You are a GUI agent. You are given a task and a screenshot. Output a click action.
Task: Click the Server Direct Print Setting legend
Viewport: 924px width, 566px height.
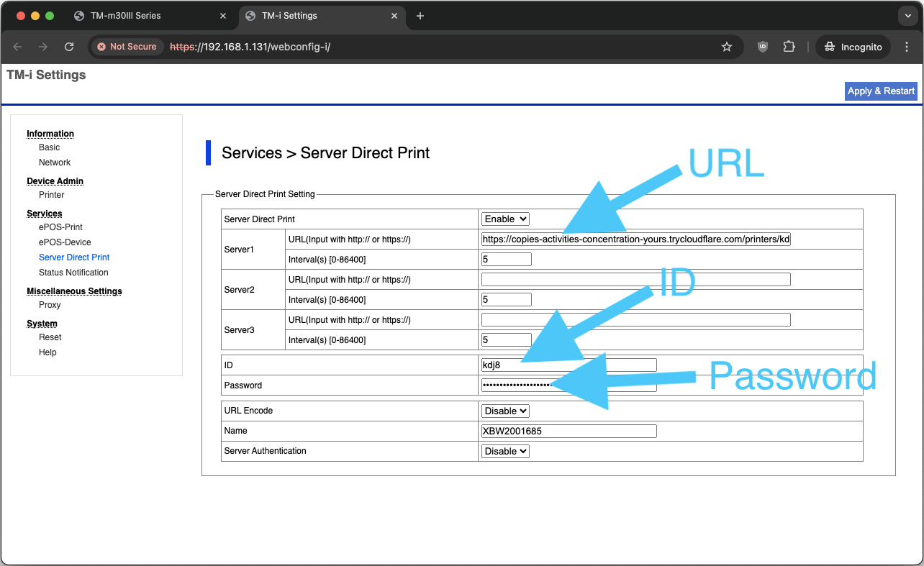click(x=265, y=194)
